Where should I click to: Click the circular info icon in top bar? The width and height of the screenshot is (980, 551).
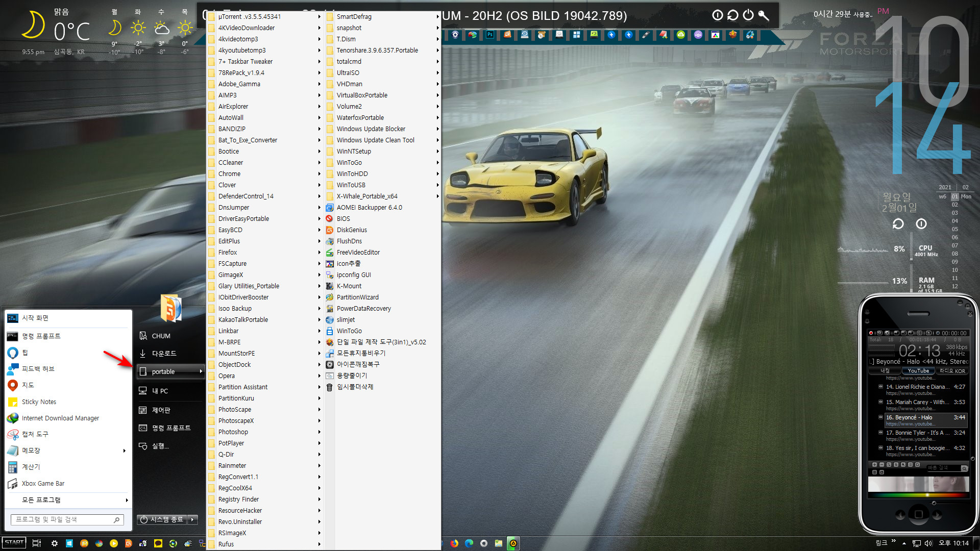[718, 15]
